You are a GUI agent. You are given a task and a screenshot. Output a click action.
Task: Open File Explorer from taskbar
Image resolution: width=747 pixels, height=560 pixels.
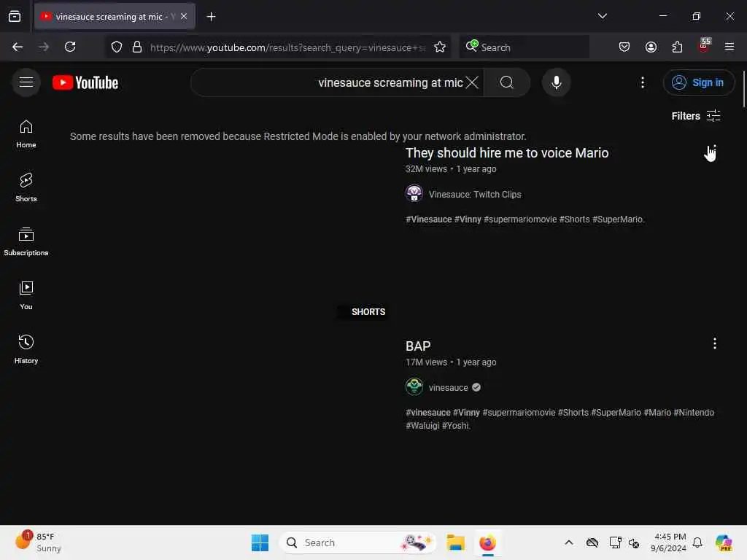point(455,542)
